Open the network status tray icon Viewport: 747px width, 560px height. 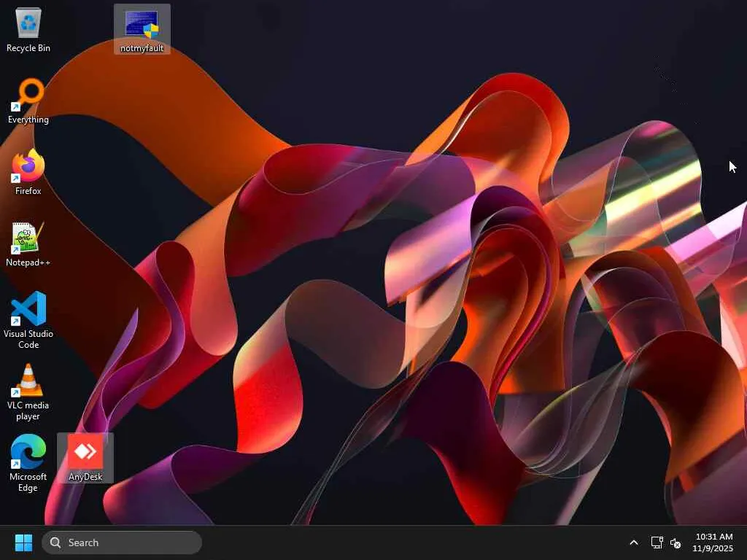click(657, 542)
